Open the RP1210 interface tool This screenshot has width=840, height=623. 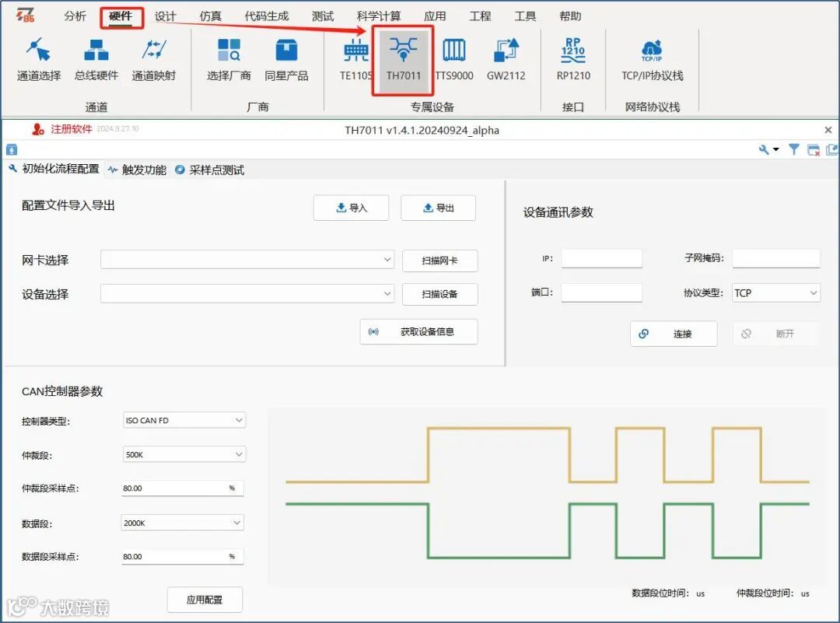tap(573, 59)
